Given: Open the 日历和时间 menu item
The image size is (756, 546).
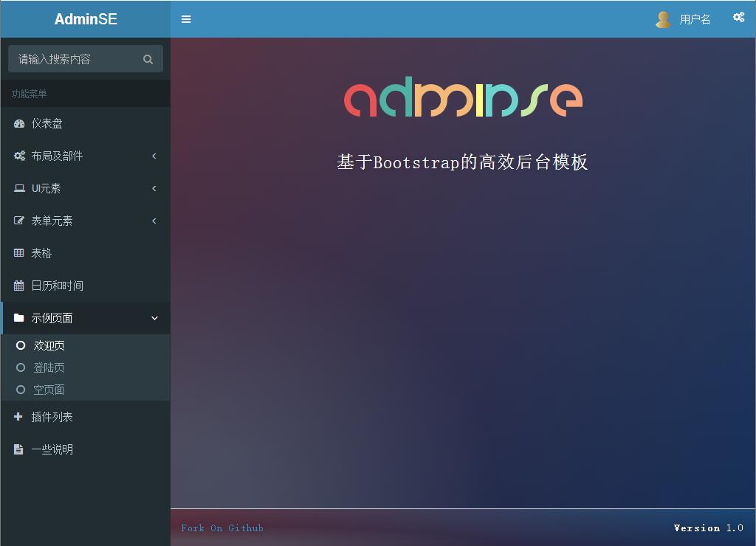Looking at the screenshot, I should click(86, 286).
